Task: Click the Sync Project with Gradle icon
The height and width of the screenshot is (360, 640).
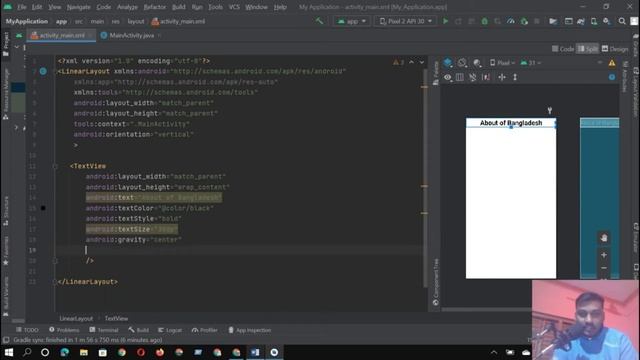Action: coord(580,21)
